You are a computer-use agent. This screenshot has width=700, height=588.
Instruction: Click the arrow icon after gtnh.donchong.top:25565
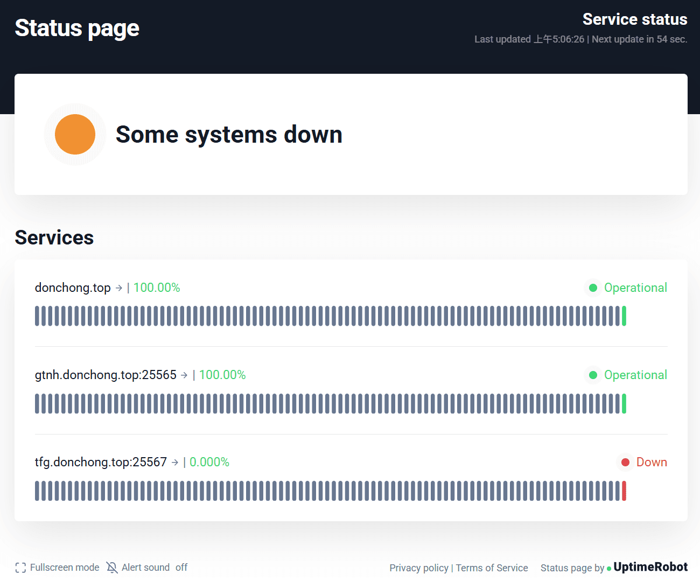[185, 375]
